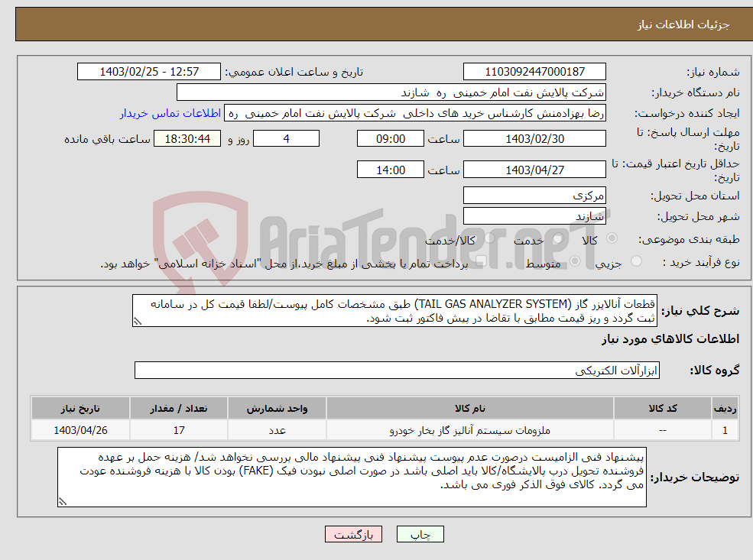Select the متوسط purchase type radio

[x=575, y=261]
